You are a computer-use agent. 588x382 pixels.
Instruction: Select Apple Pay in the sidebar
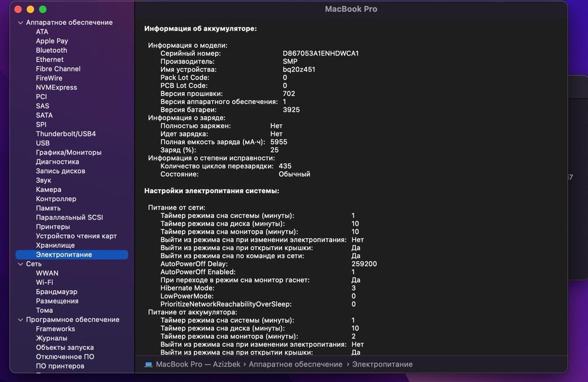[52, 41]
